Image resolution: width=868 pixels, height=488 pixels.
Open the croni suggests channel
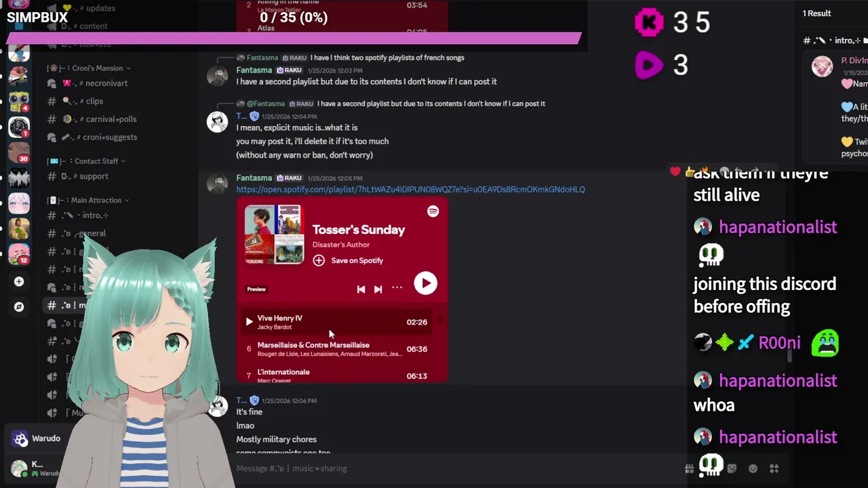(99, 138)
